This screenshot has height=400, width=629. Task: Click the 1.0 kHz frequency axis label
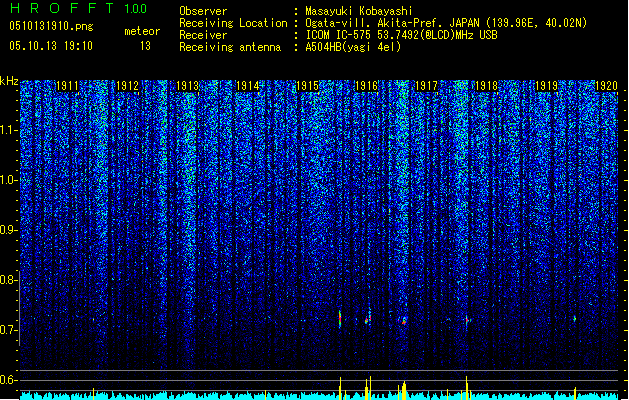pyautogui.click(x=9, y=180)
